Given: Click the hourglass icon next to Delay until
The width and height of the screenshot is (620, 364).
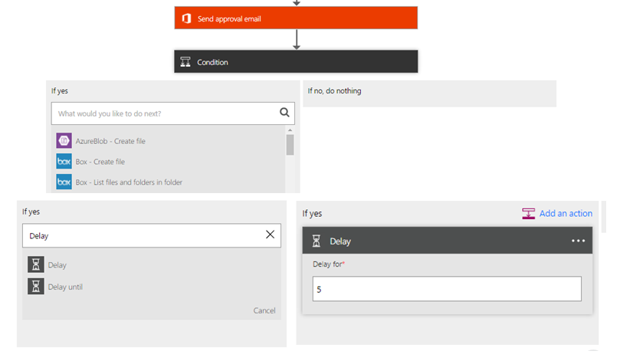Looking at the screenshot, I should pos(36,287).
